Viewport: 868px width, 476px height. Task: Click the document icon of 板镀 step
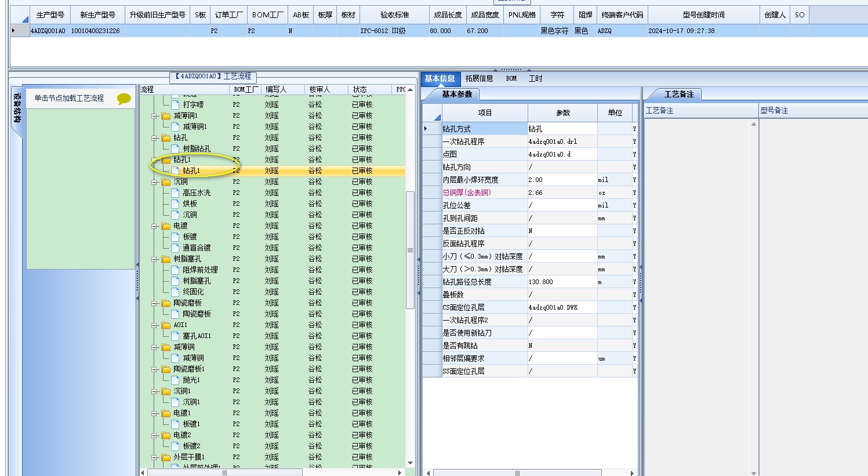[x=175, y=237]
